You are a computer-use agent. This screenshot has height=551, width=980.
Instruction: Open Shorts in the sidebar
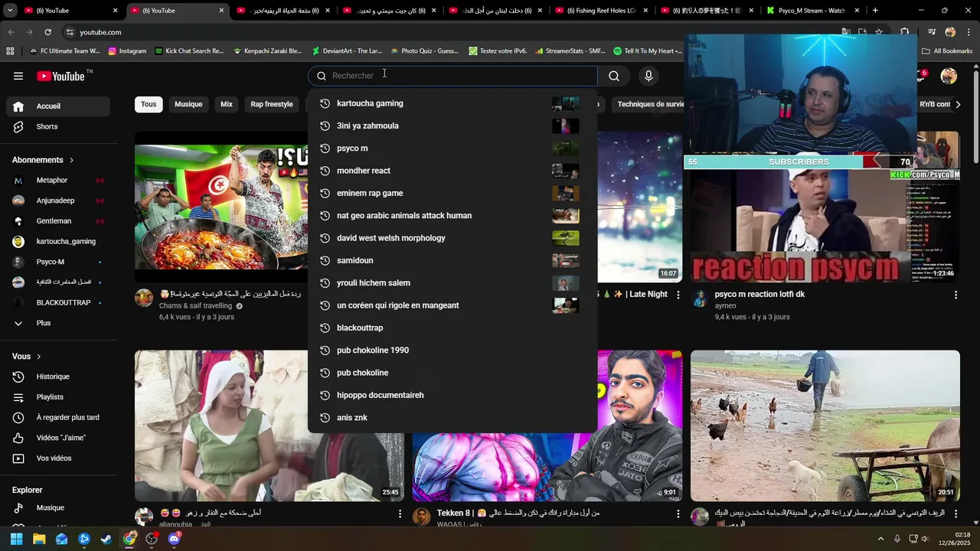click(58, 126)
